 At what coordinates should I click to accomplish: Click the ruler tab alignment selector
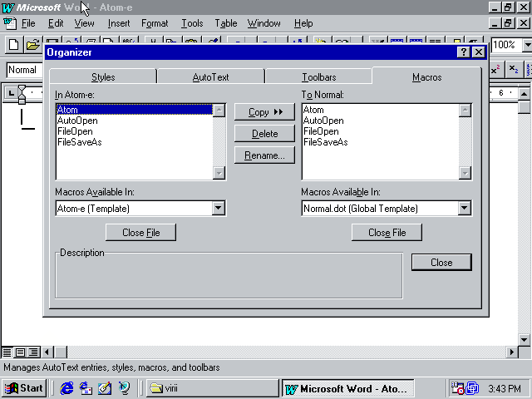[11, 92]
